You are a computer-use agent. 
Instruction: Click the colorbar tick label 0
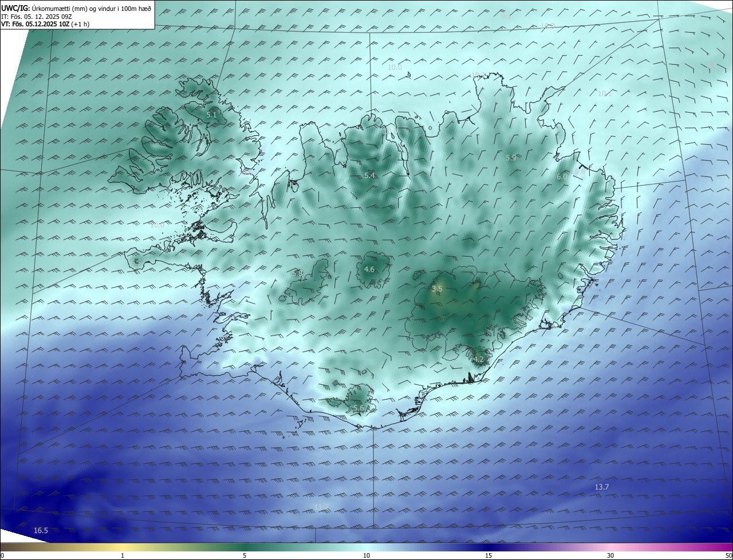pos(2,555)
